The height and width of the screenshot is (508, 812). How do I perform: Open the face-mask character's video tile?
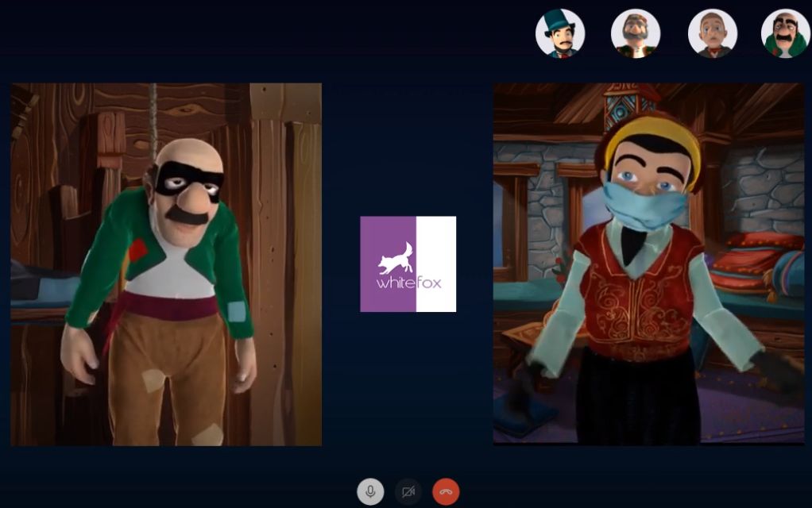[x=649, y=264]
